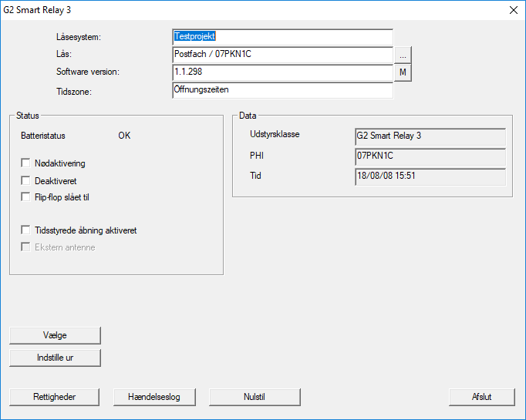Open Rettigheder
This screenshot has height=420, width=526.
[55, 397]
